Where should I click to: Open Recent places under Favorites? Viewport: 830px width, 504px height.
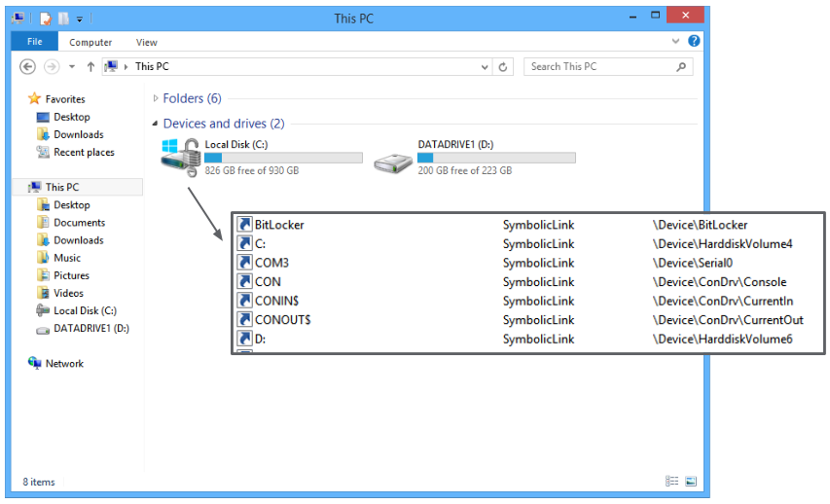84,153
